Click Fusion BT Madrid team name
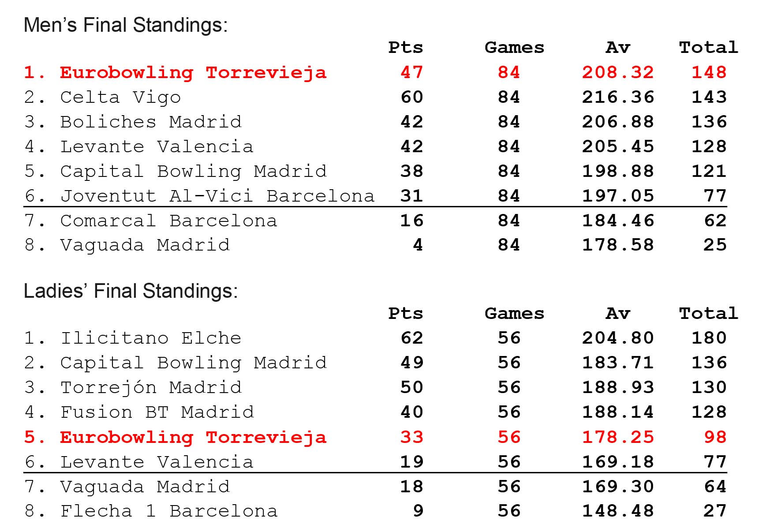Viewport: 781px width, 532px height. pos(157,412)
